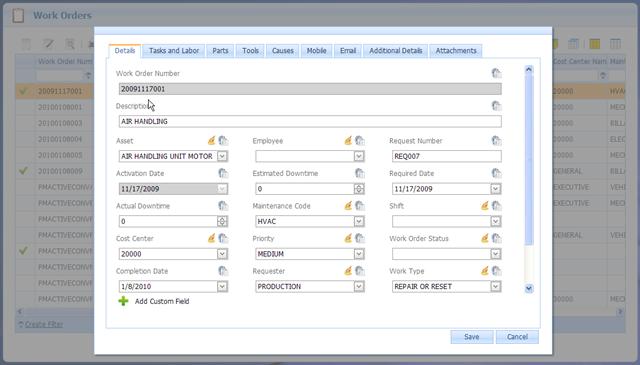640x365 pixels.
Task: Click the Create Filter link in Work Orders
Action: coord(44,325)
